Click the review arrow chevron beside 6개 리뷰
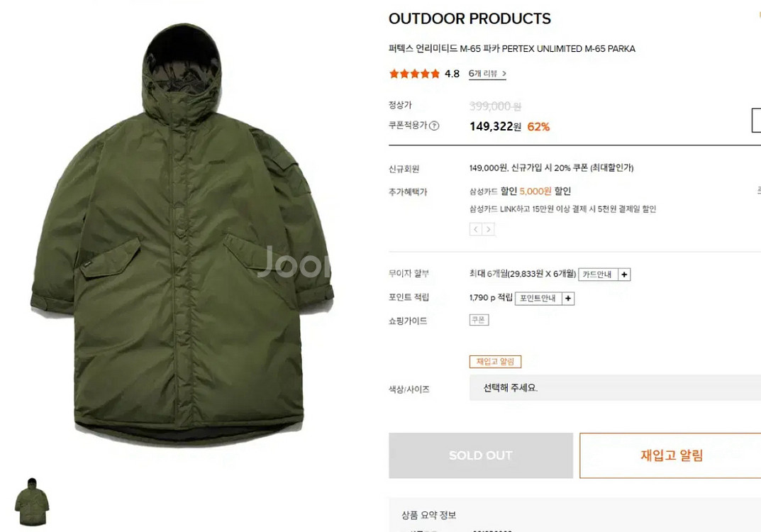This screenshot has height=532, width=761. click(504, 74)
